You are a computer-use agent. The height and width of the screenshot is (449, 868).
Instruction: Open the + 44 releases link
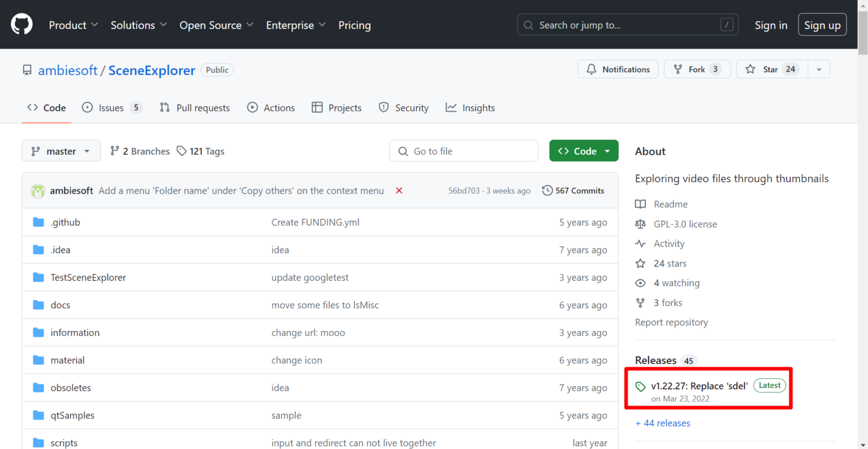(663, 424)
